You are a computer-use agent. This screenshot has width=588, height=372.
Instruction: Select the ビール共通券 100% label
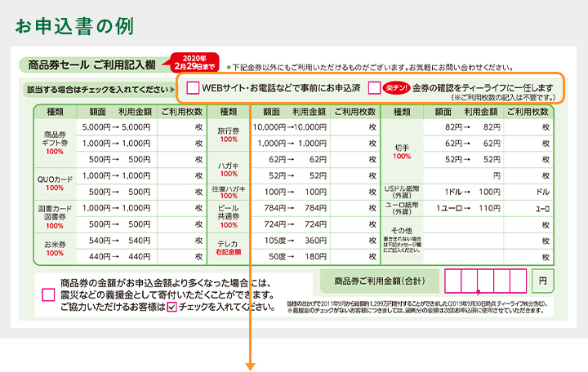coord(229,216)
